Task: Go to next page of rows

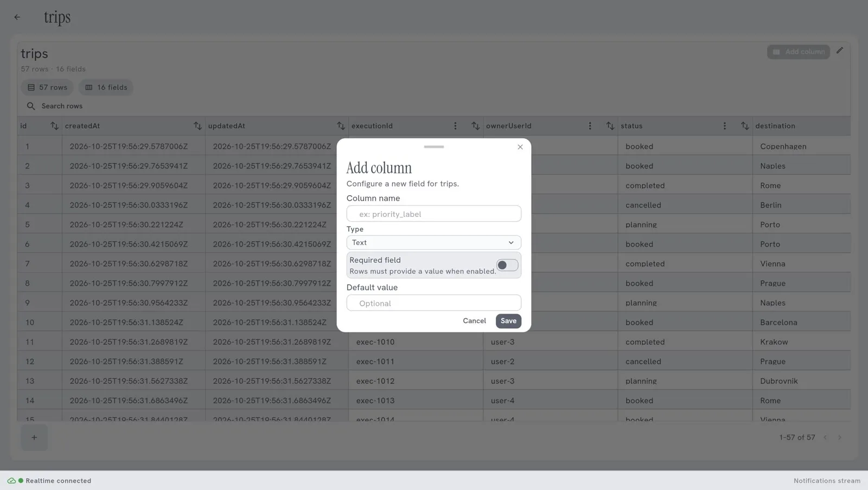Action: [x=839, y=437]
